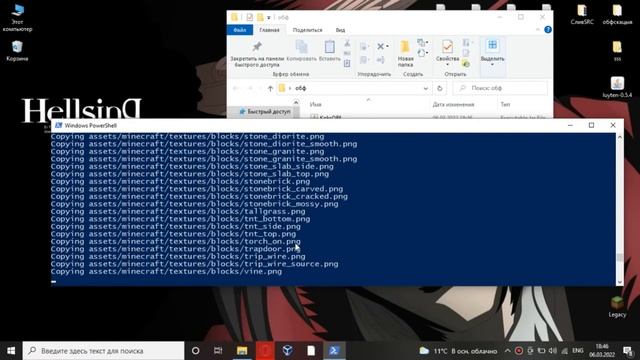This screenshot has width=640, height=360.
Task: Open the white document app on taskbar
Action: click(x=311, y=351)
